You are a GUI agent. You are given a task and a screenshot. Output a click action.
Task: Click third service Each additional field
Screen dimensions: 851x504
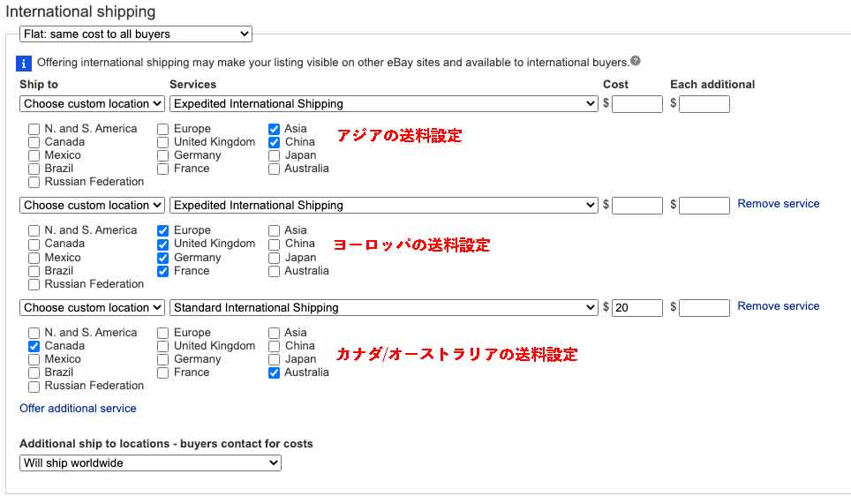click(704, 308)
